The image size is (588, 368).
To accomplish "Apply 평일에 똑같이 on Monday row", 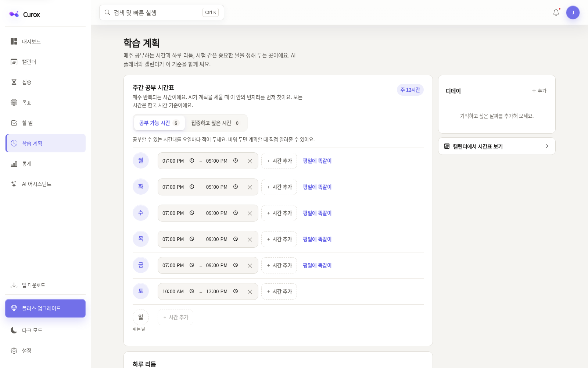I will pyautogui.click(x=317, y=161).
